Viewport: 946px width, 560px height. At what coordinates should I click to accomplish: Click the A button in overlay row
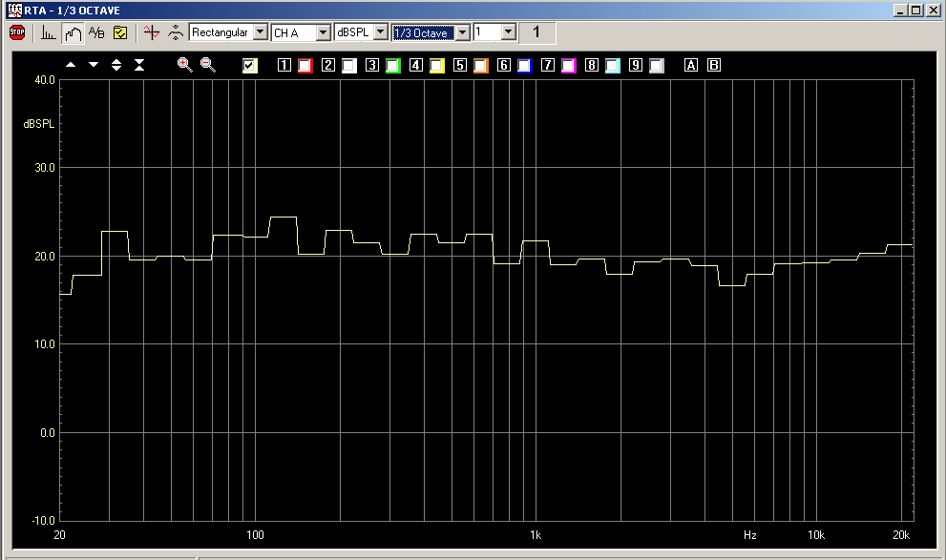click(691, 66)
